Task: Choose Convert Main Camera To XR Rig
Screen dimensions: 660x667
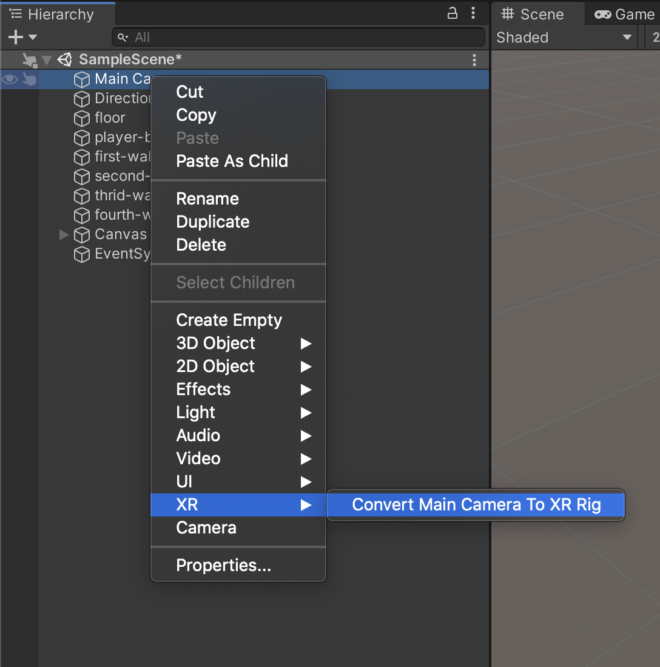Action: click(476, 505)
